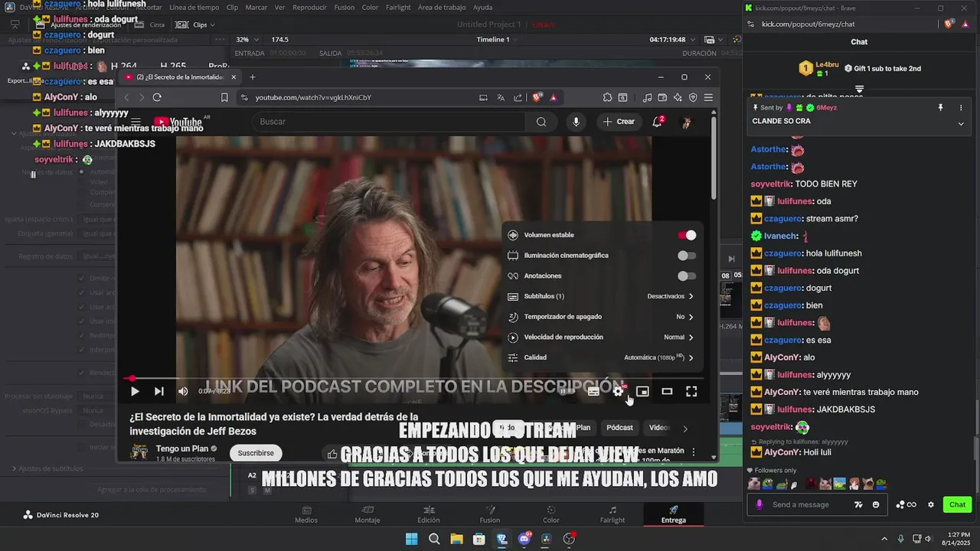
Task: Enter YouTube fullscreen mode
Action: pos(691,391)
